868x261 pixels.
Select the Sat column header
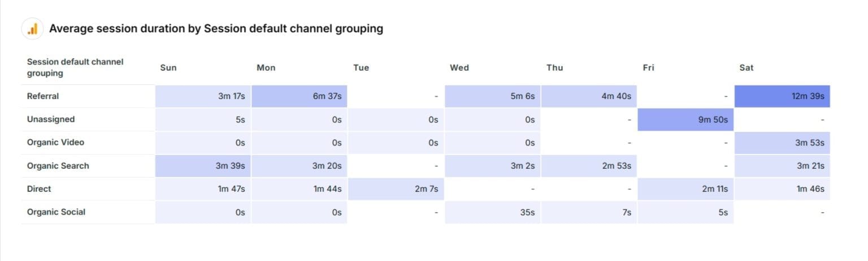pyautogui.click(x=747, y=68)
